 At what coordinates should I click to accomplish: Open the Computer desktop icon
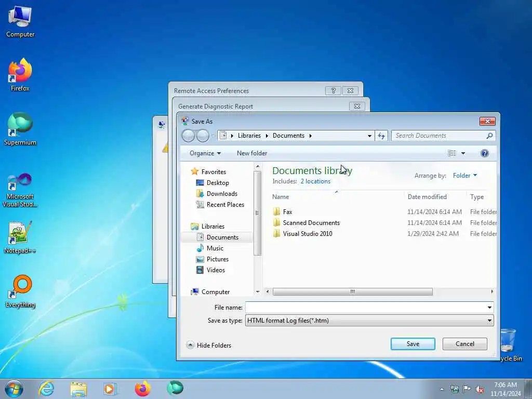pyautogui.click(x=20, y=22)
